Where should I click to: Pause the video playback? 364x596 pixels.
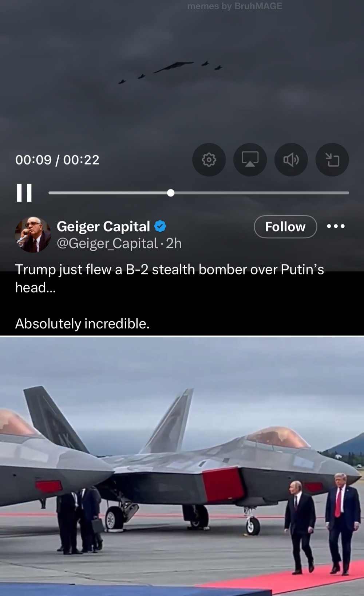click(24, 193)
